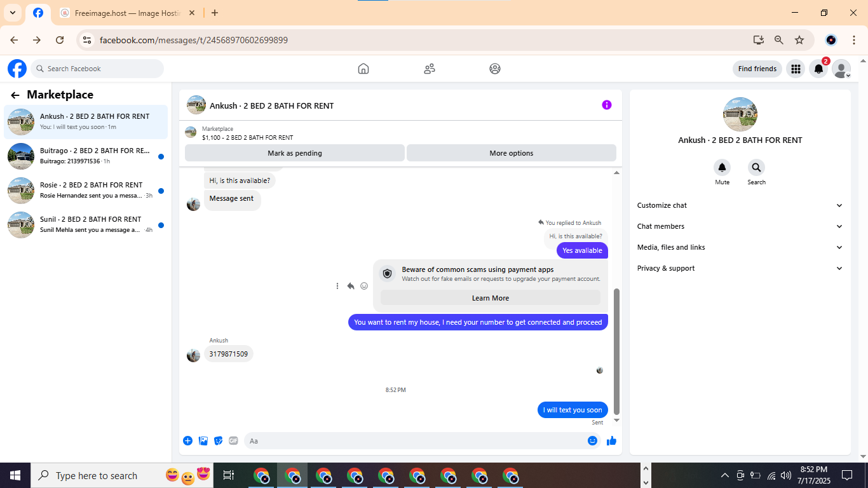Open the Facebook menu grid icon
868x488 pixels.
pyautogui.click(x=796, y=69)
